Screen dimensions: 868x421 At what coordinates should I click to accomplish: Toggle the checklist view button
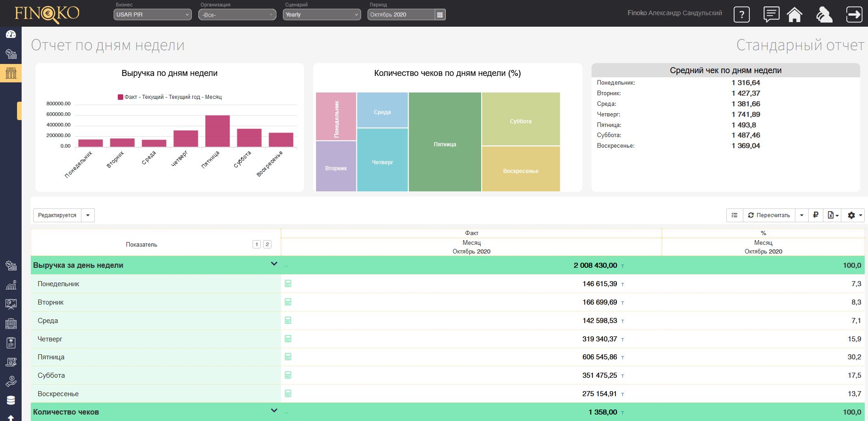pyautogui.click(x=735, y=215)
